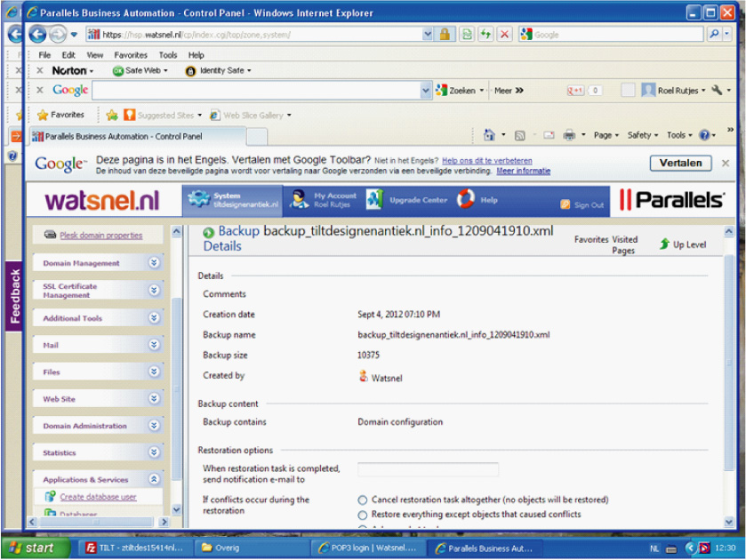Click the sidebar horizontal scrollbar
This screenshot has height=560, width=746.
tap(98, 522)
